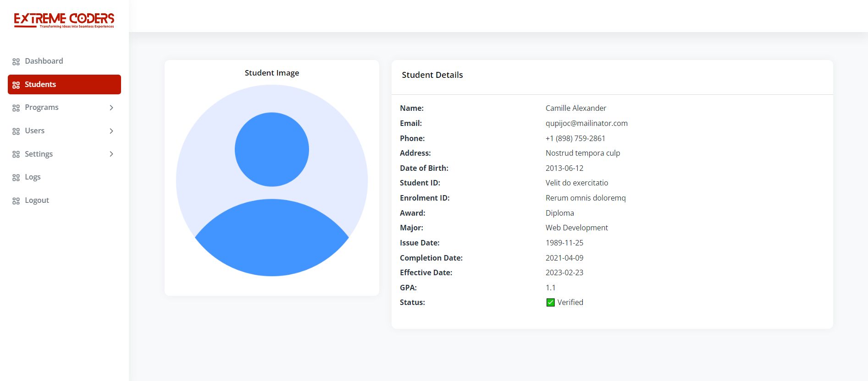Open the Logs page
Viewport: 868px width, 381px height.
tap(33, 177)
